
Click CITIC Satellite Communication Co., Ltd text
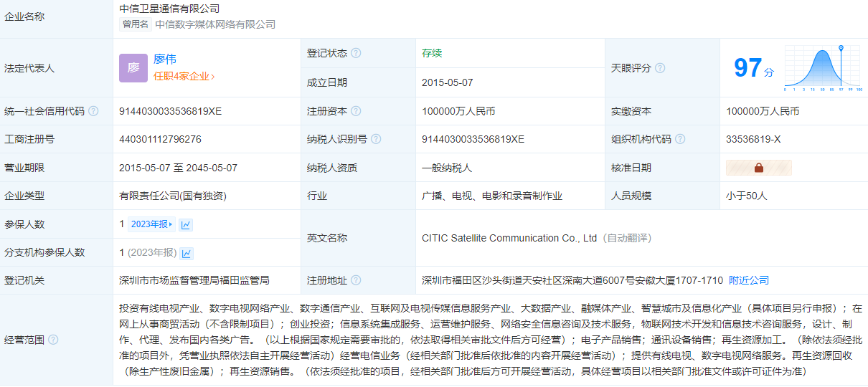(x=509, y=238)
